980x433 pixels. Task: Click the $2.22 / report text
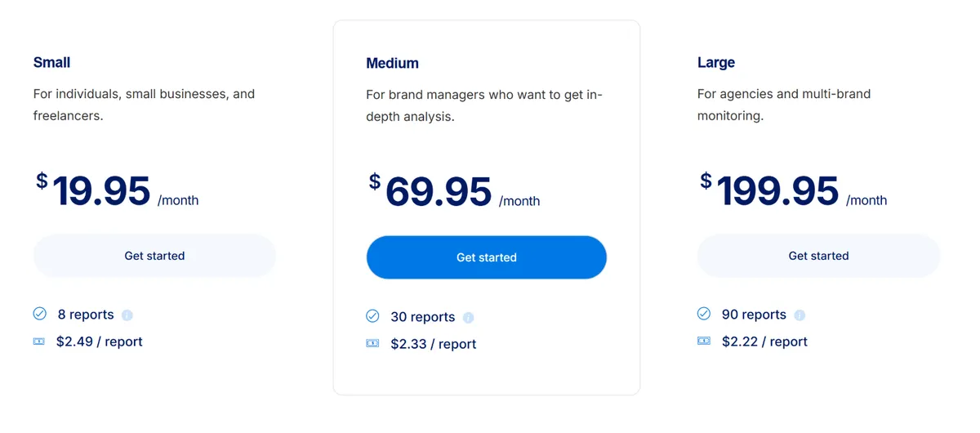(x=764, y=341)
